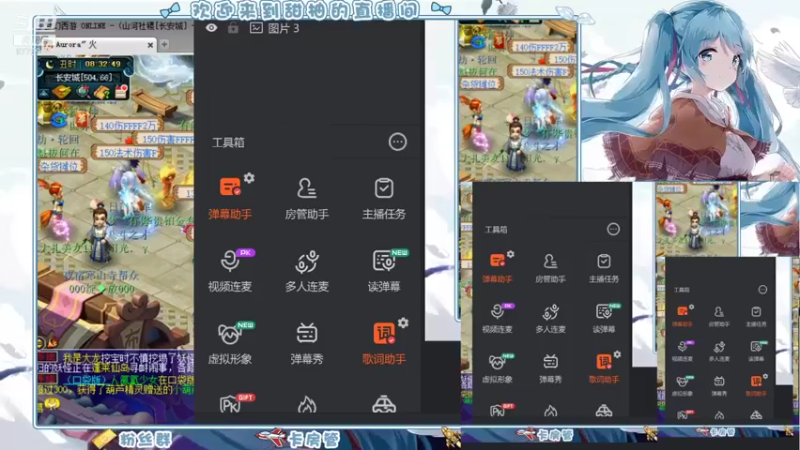Open 主播任务 in the medium toolbox panel

pos(604,267)
